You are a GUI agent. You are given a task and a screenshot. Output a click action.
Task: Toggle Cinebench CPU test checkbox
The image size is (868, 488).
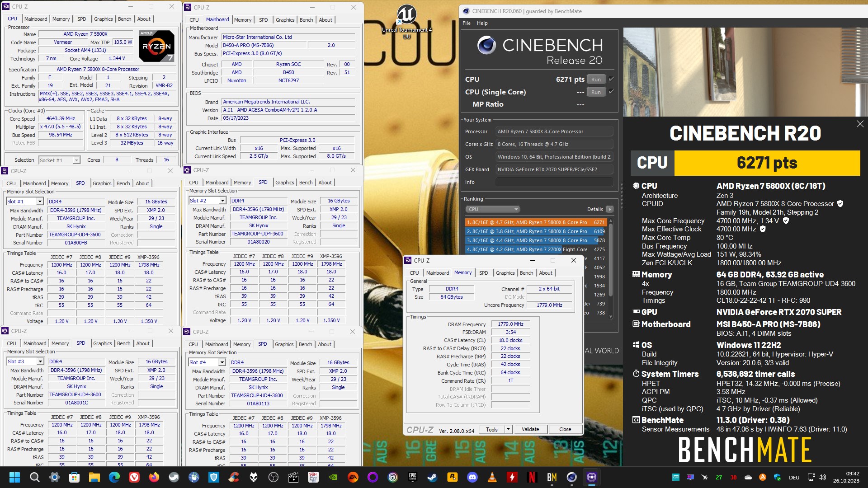point(611,79)
